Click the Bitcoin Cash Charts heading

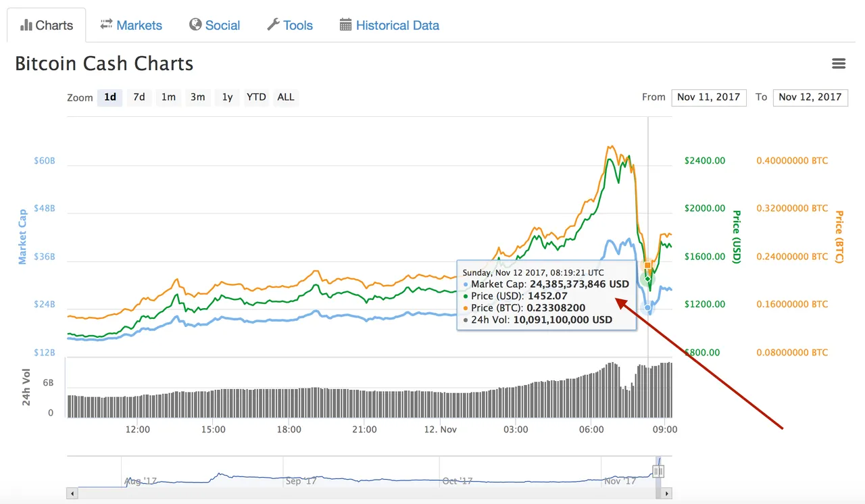click(104, 64)
